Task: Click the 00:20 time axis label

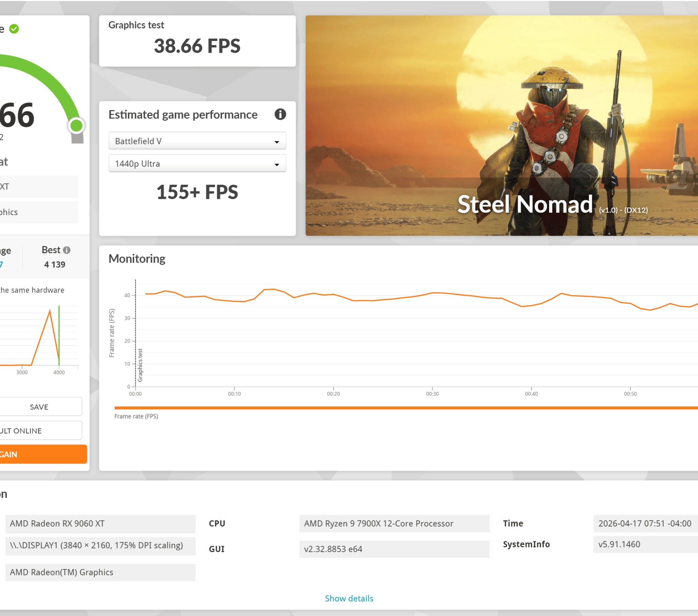Action: 333,394
